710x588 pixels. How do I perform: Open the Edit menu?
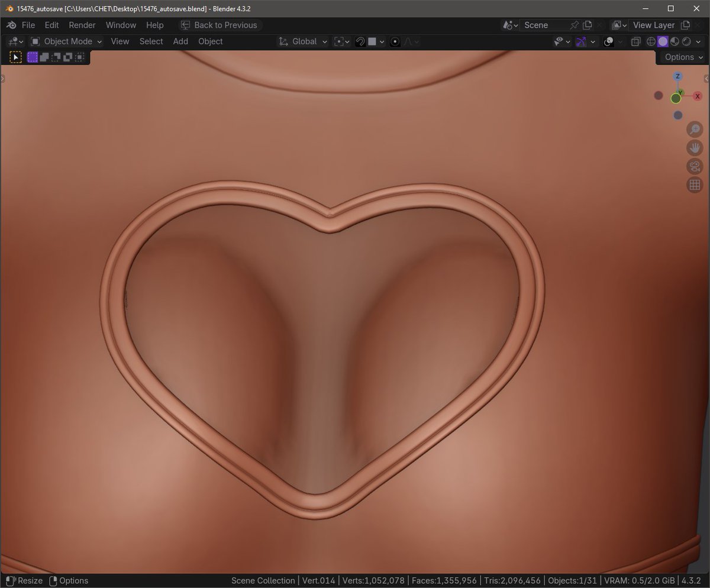(x=51, y=25)
